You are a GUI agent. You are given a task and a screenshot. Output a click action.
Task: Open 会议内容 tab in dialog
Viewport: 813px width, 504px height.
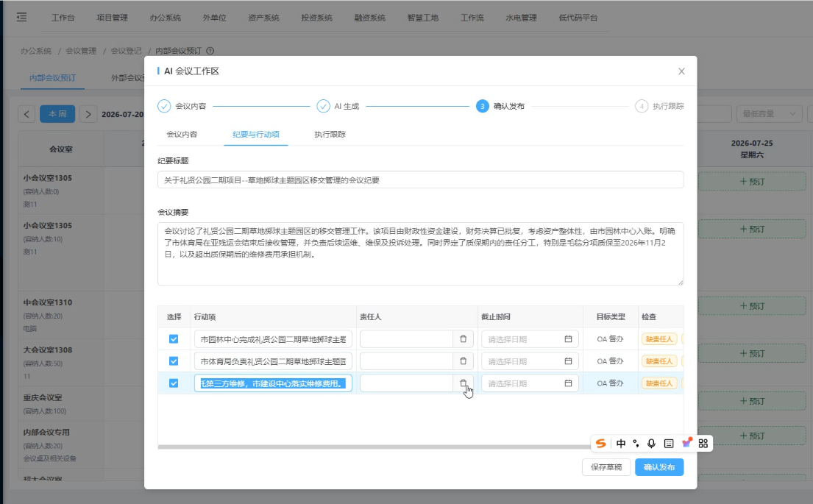point(182,135)
